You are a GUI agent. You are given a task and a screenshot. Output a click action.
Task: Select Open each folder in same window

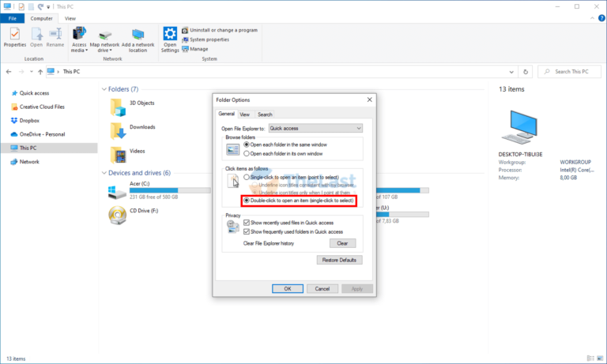point(247,144)
